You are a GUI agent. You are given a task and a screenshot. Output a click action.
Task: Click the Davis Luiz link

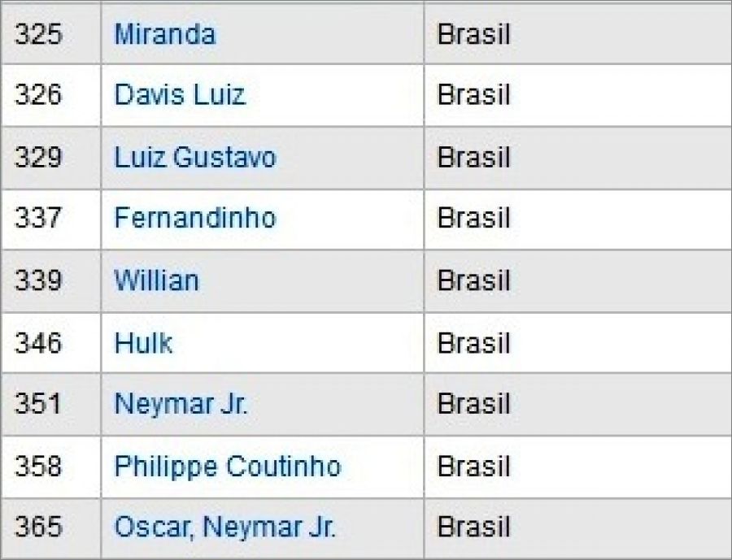point(179,95)
